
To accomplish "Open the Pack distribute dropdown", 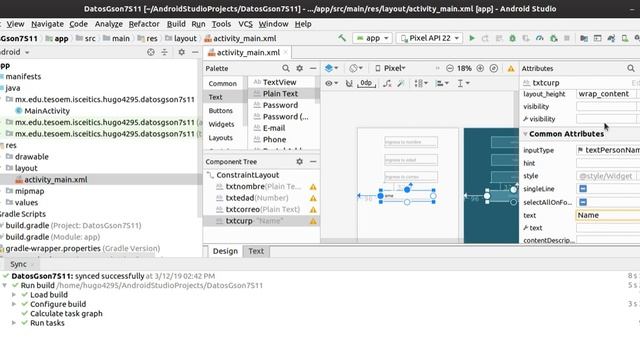I will pyautogui.click(x=421, y=83).
